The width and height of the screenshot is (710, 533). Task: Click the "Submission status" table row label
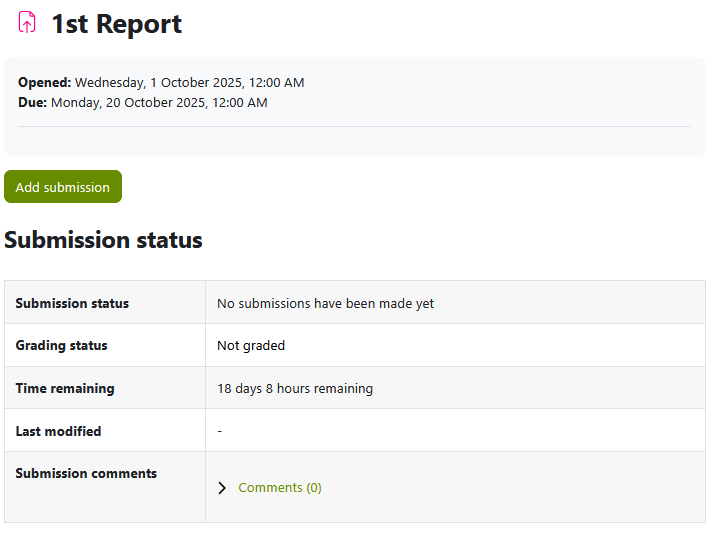pyautogui.click(x=72, y=303)
